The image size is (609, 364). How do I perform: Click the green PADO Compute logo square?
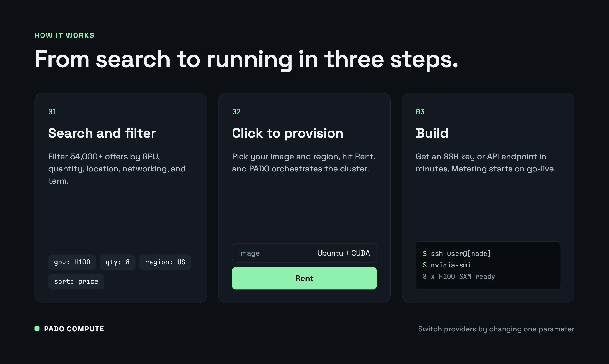(x=37, y=329)
